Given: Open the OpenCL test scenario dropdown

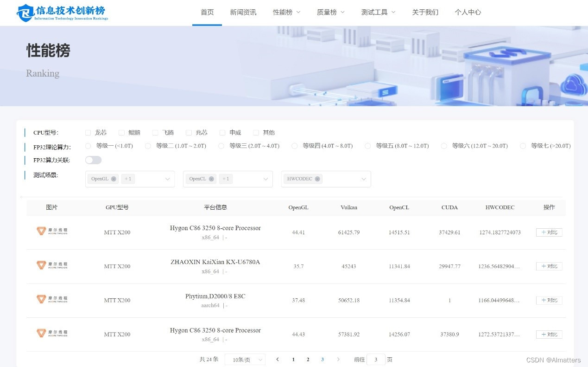Looking at the screenshot, I should pos(228,179).
